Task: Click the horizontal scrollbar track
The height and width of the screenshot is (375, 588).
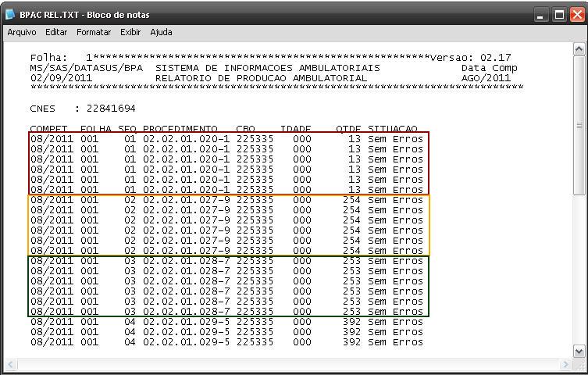Action: 289,365
